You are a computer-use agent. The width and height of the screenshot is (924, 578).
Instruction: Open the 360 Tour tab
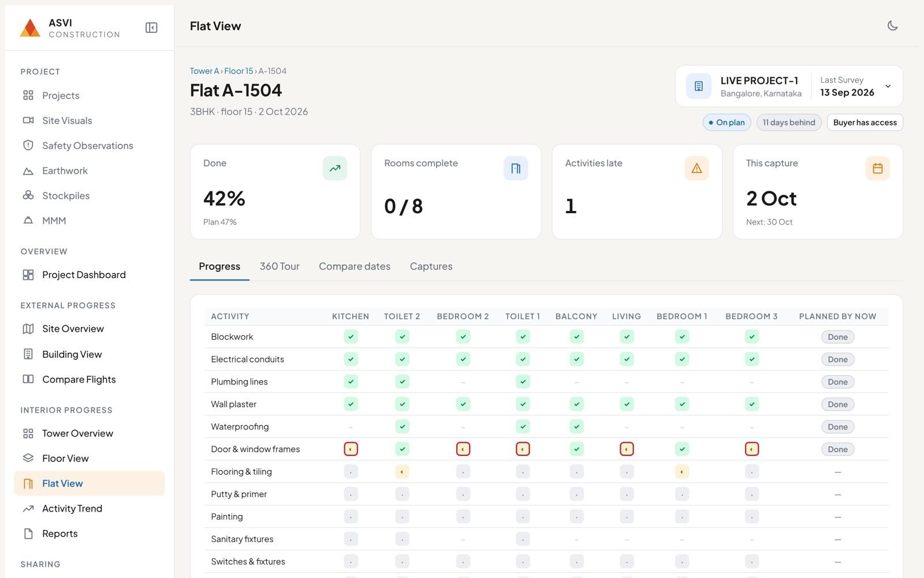tap(280, 266)
